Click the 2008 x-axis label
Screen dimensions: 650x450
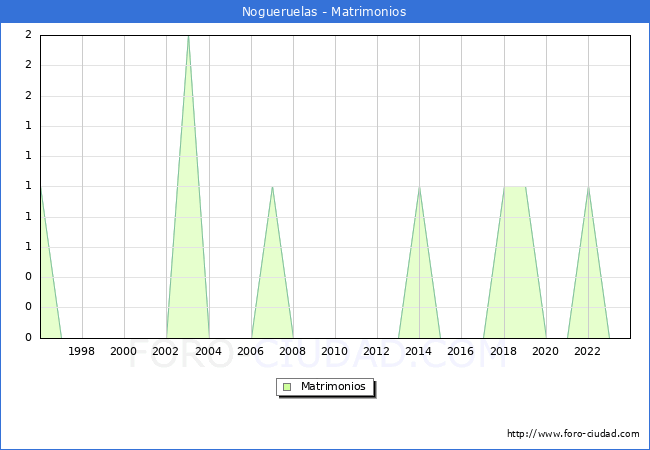pyautogui.click(x=293, y=351)
